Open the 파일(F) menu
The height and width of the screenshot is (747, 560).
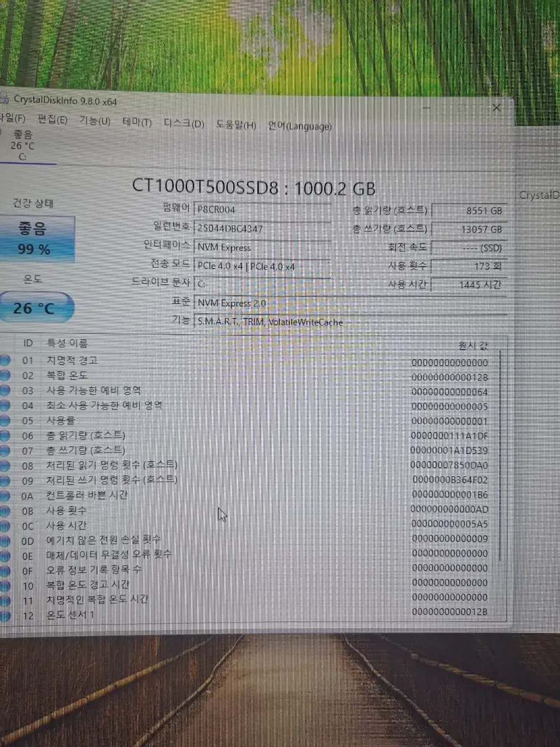[12, 119]
